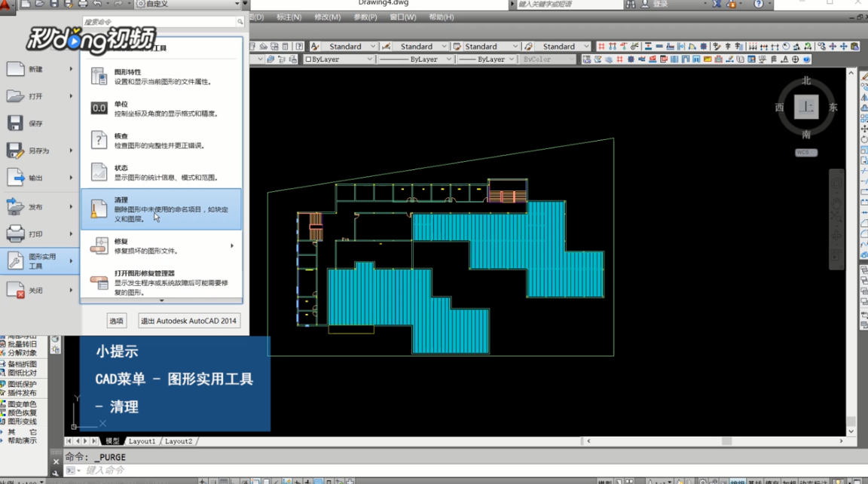
Task: Click the 打印 (Print) printer icon
Action: coord(15,234)
